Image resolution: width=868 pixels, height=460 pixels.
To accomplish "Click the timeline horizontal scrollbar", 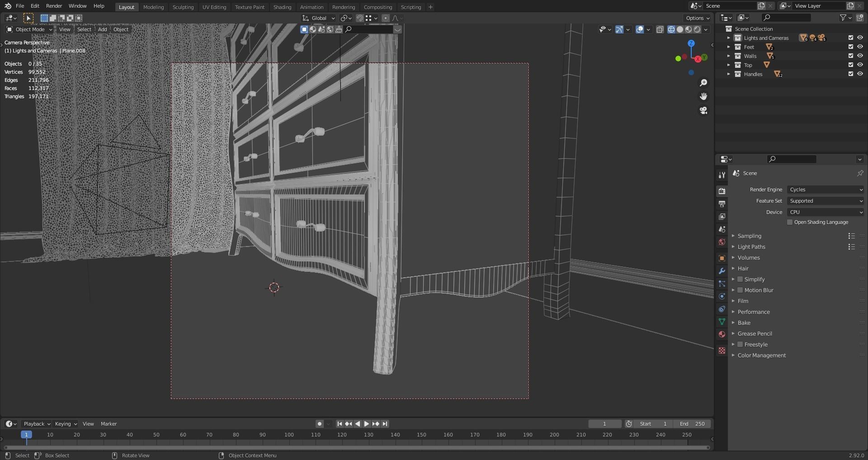I will [357, 448].
